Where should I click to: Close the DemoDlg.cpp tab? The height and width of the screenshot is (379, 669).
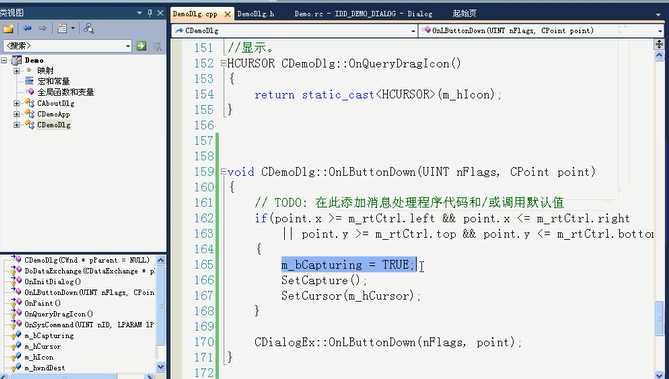point(228,14)
